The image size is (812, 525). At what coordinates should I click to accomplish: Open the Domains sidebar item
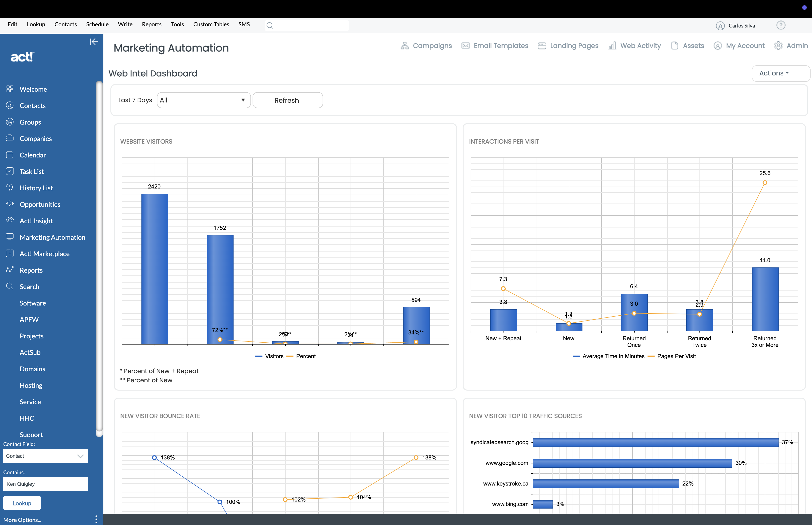32,369
